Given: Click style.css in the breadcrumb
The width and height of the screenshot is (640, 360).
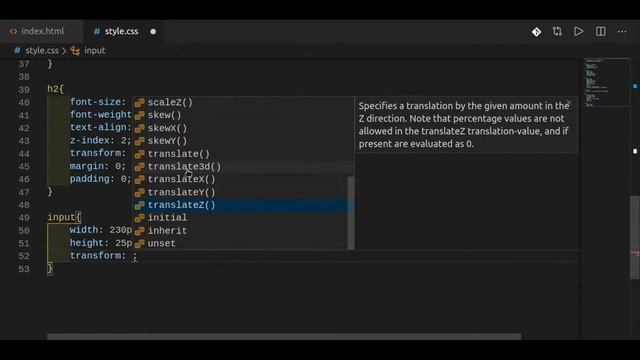Looking at the screenshot, I should pos(42,51).
